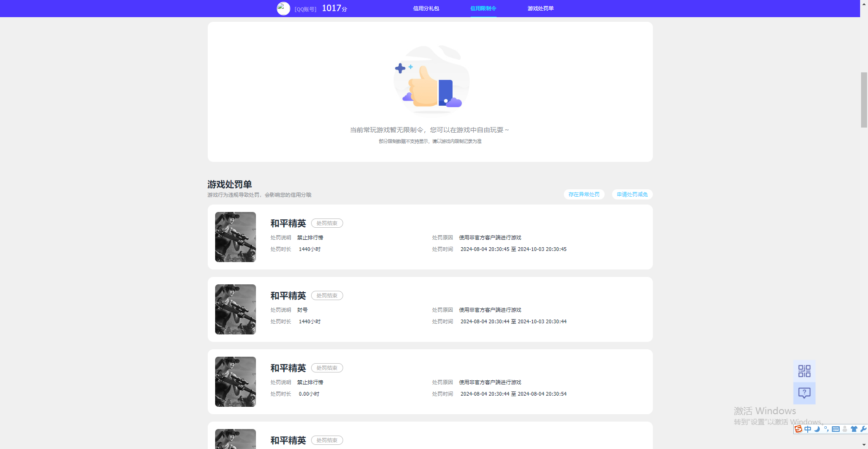Click the Sogou input method logo
The height and width of the screenshot is (449, 868).
point(798,429)
